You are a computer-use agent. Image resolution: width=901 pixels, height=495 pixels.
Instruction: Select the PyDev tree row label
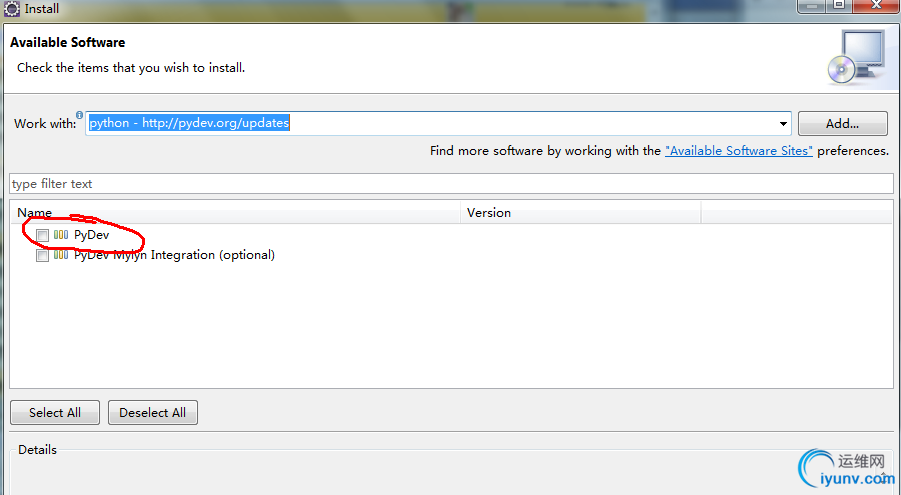[91, 235]
